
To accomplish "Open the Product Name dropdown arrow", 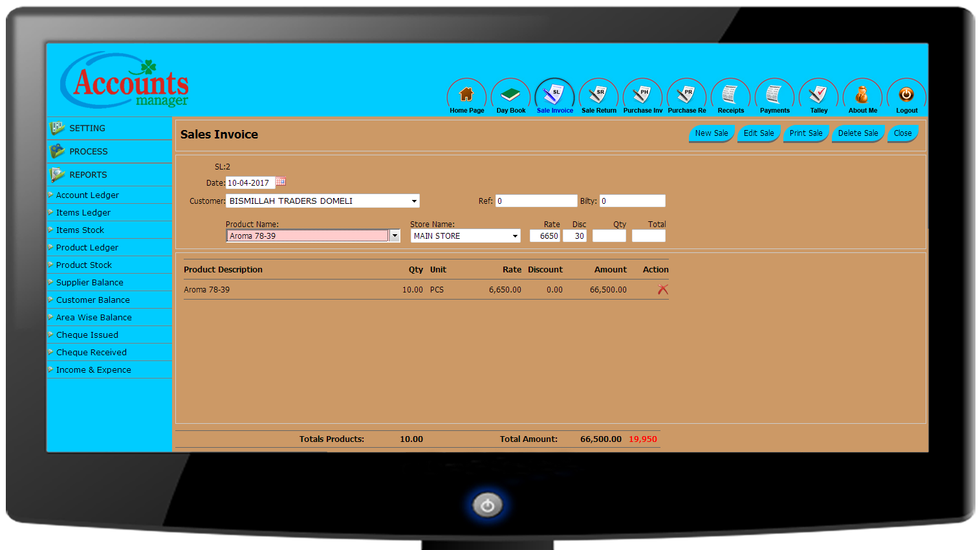I will coord(395,236).
